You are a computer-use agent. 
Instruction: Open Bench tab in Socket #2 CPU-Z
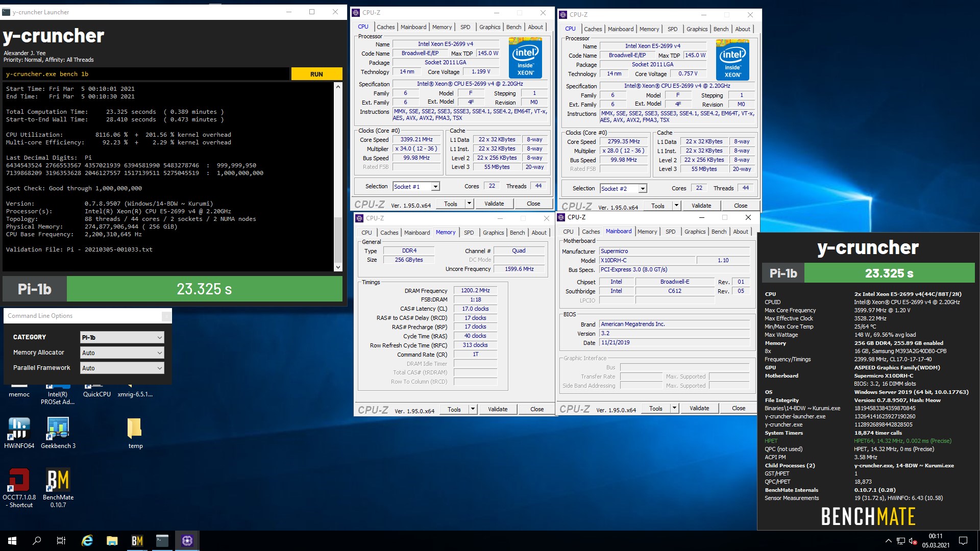(721, 29)
